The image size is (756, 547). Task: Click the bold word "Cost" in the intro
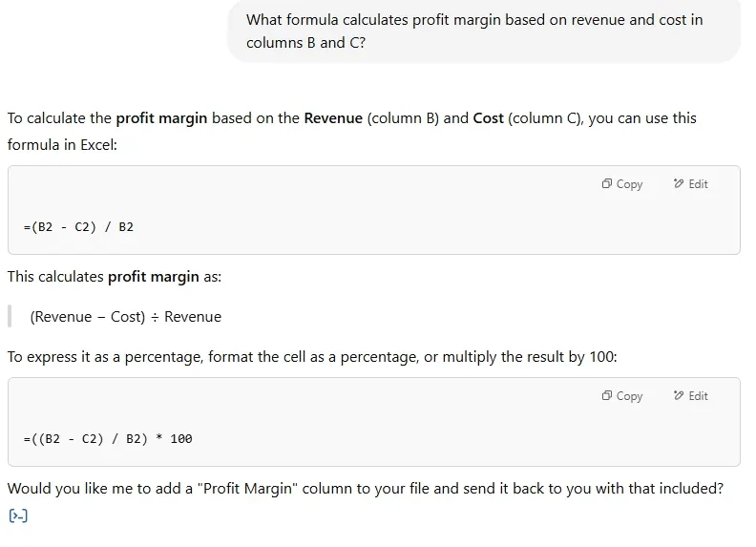488,118
